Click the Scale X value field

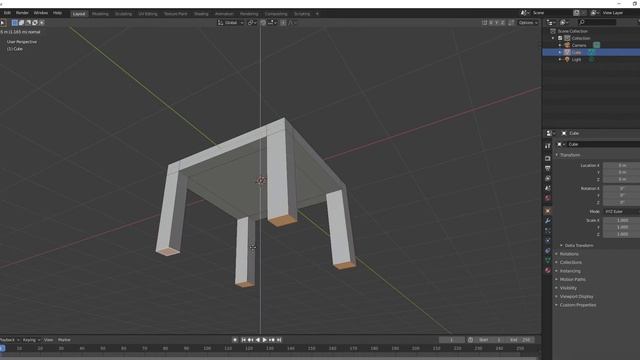621,220
